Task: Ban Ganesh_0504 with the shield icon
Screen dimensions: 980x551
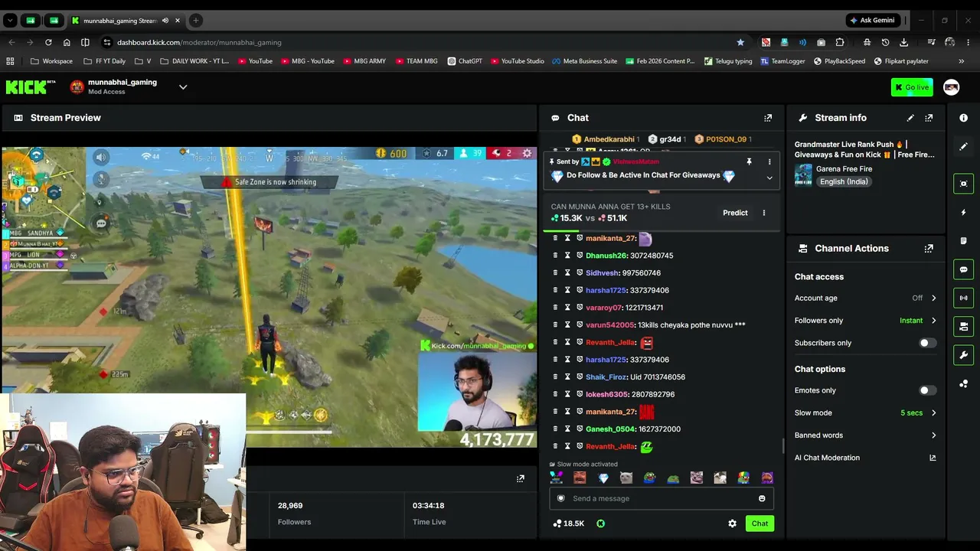Action: (x=580, y=429)
